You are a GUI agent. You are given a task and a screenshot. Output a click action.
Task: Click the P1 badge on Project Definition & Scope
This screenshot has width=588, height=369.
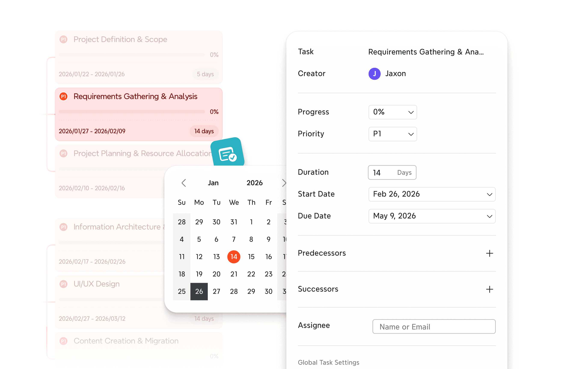(x=63, y=39)
